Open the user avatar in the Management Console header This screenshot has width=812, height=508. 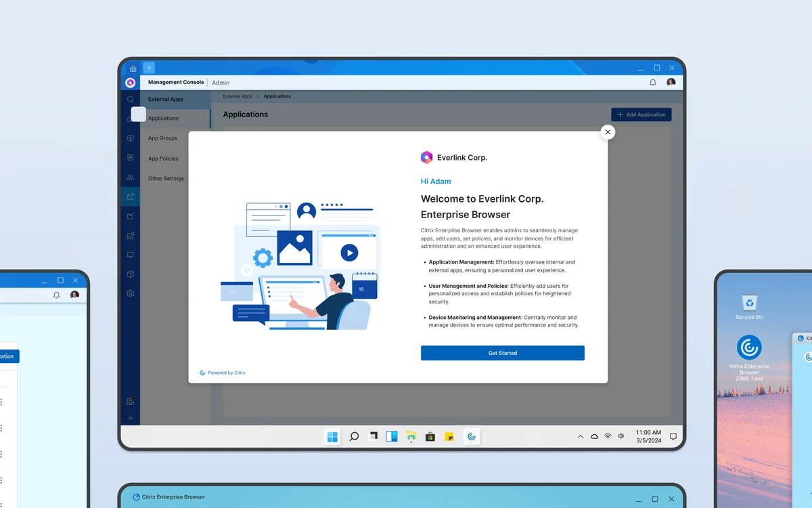pos(671,82)
